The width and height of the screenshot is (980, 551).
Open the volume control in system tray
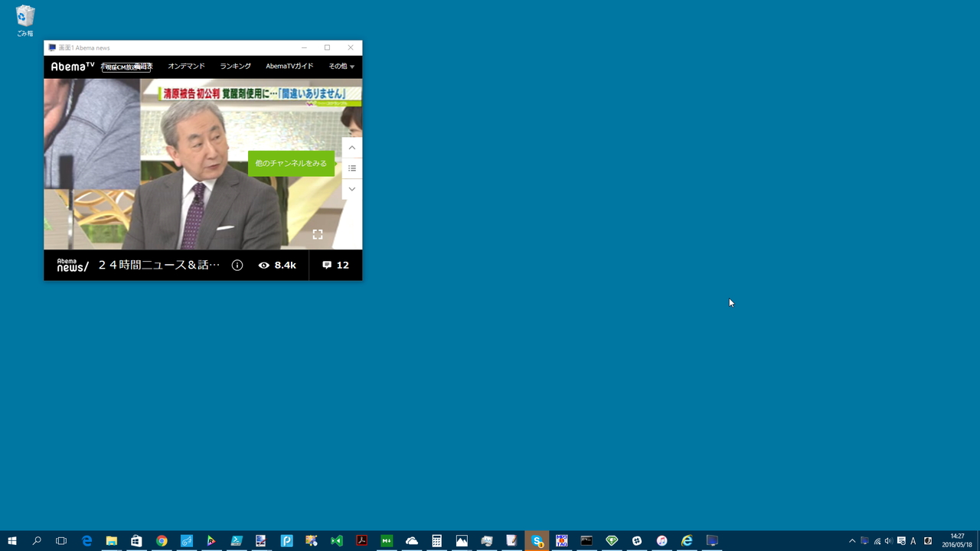pos(889,541)
